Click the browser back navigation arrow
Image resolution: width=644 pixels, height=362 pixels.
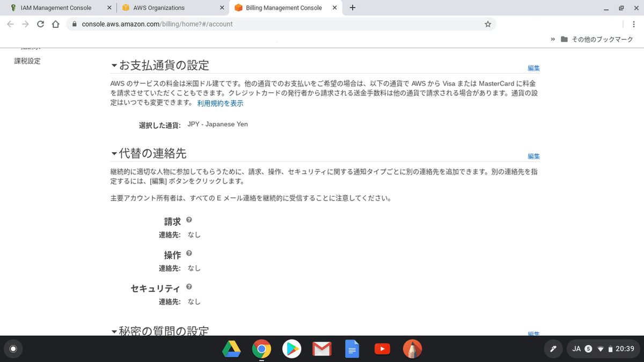point(10,24)
